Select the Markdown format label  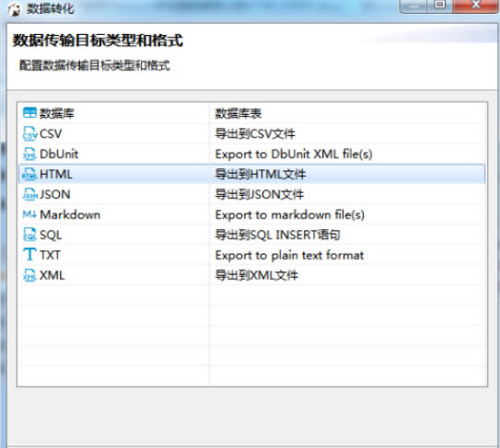pyautogui.click(x=70, y=214)
